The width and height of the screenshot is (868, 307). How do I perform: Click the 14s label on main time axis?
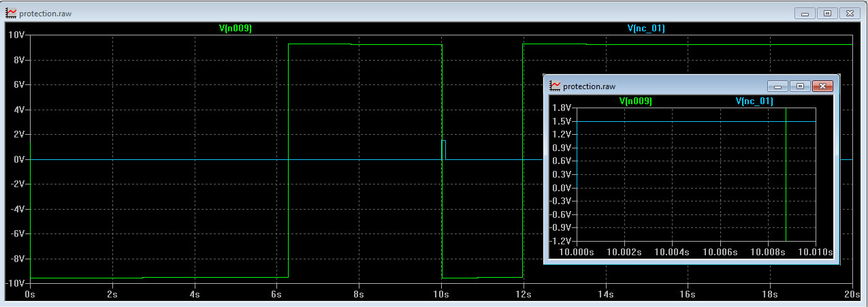point(605,295)
